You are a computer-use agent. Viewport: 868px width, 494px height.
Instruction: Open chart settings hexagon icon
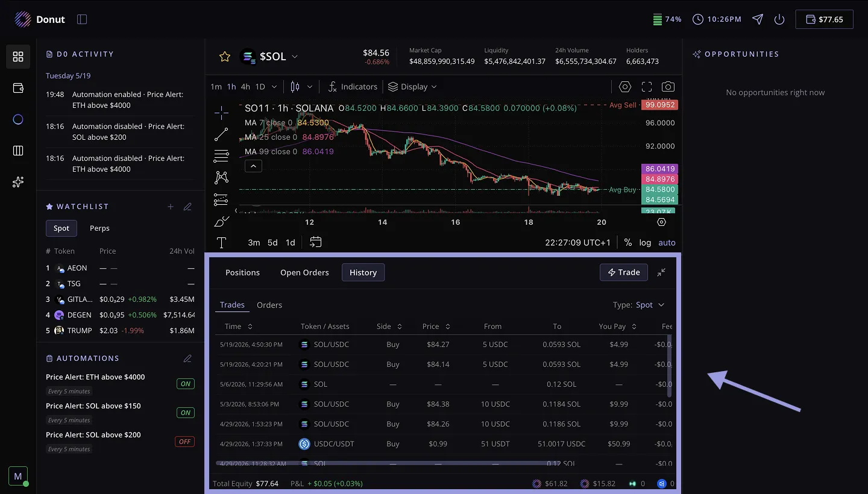click(x=625, y=87)
